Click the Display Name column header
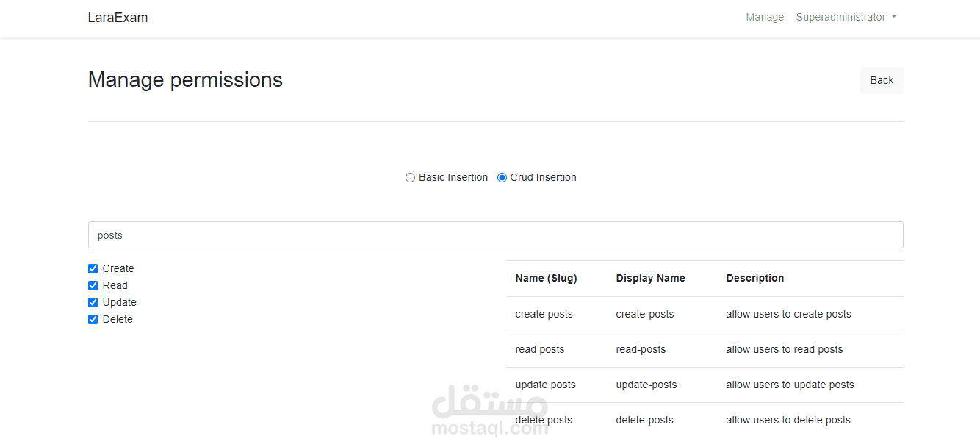This screenshot has height=447, width=980. coord(650,278)
